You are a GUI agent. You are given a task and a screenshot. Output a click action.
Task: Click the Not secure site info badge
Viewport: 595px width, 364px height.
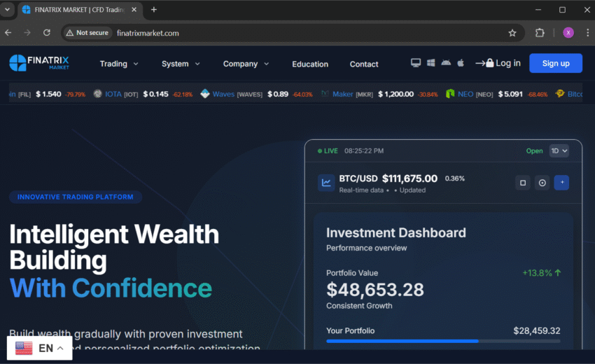click(x=87, y=33)
